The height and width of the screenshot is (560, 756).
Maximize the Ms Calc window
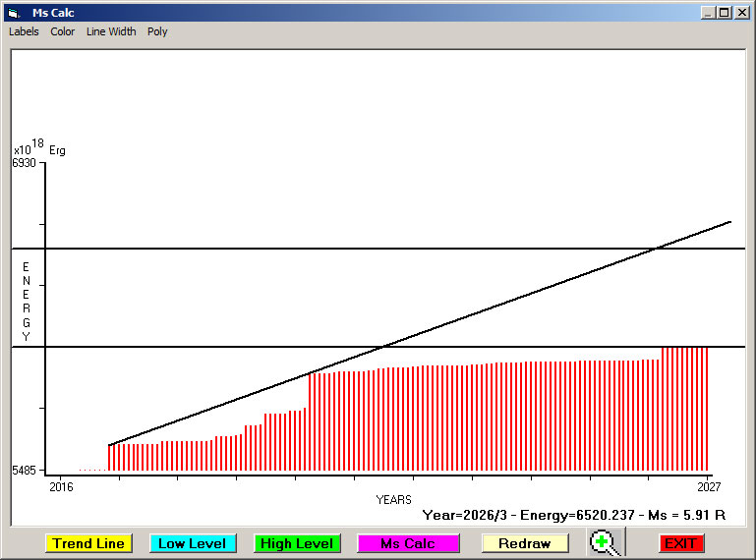click(724, 13)
